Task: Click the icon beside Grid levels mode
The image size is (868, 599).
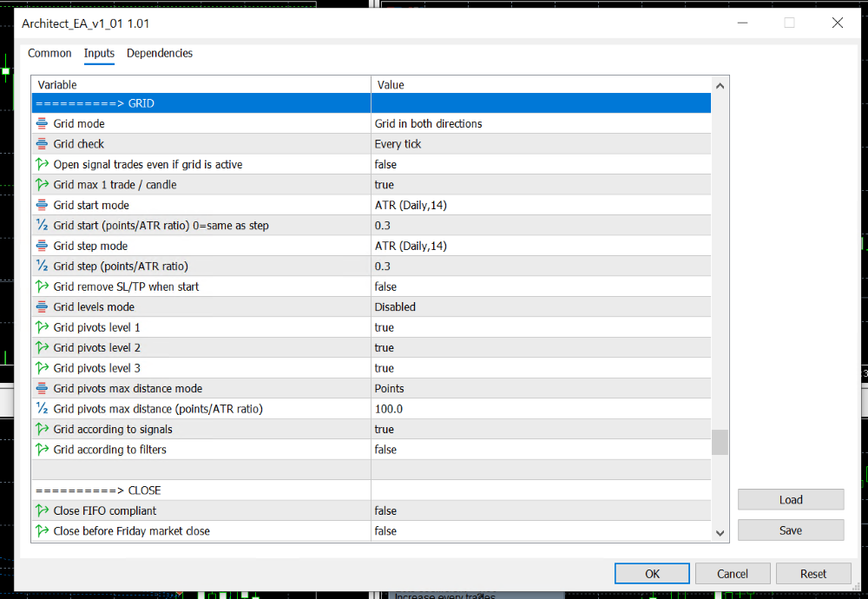Action: point(42,307)
